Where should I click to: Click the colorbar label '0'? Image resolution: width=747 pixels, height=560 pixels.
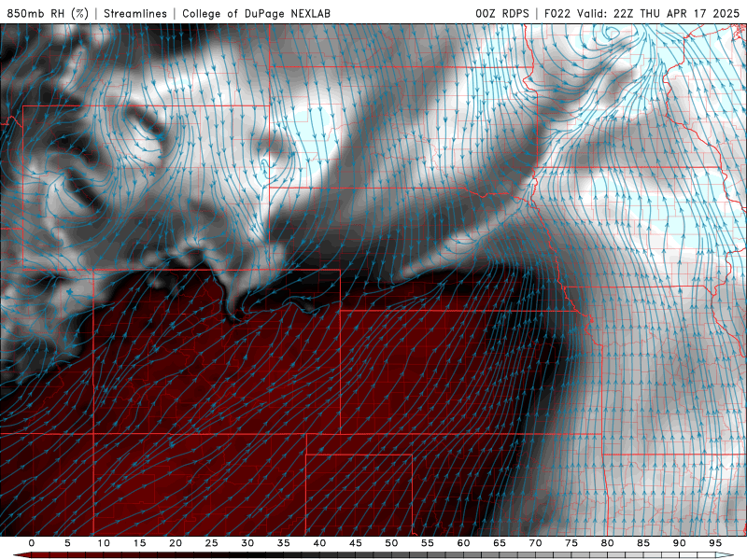point(32,543)
